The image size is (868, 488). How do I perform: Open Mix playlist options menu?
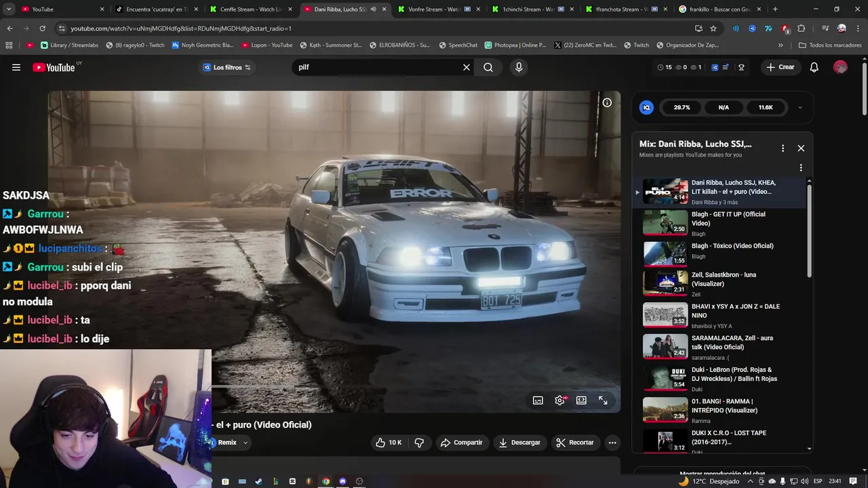coord(783,148)
